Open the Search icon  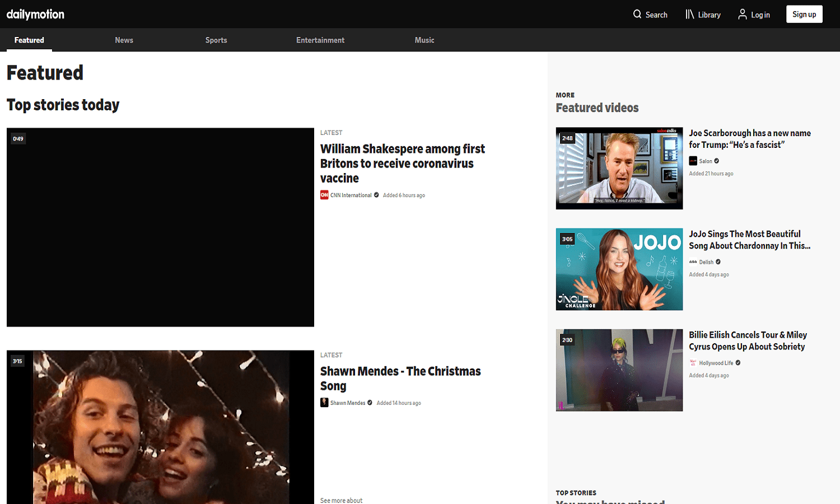636,14
